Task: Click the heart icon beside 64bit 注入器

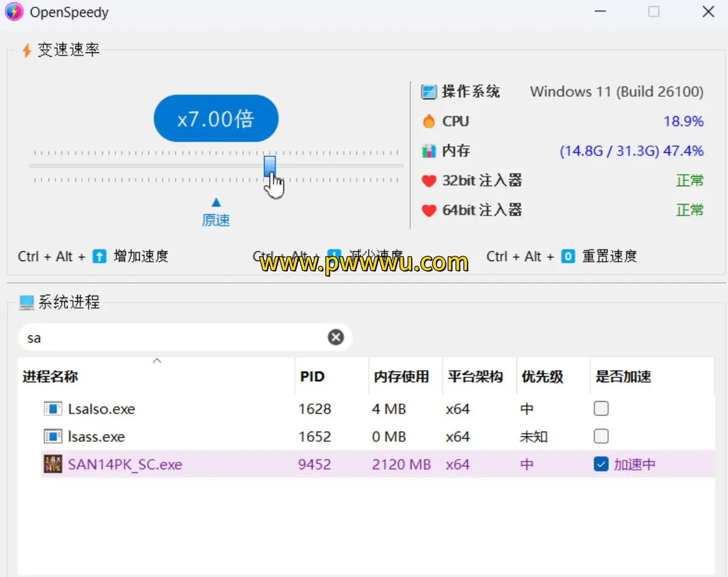Action: 428,210
